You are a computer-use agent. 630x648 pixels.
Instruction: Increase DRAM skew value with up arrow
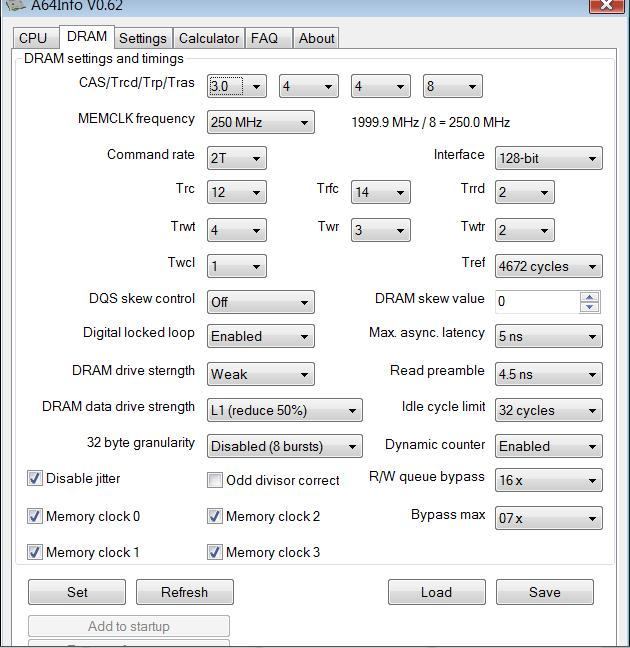coord(589,297)
